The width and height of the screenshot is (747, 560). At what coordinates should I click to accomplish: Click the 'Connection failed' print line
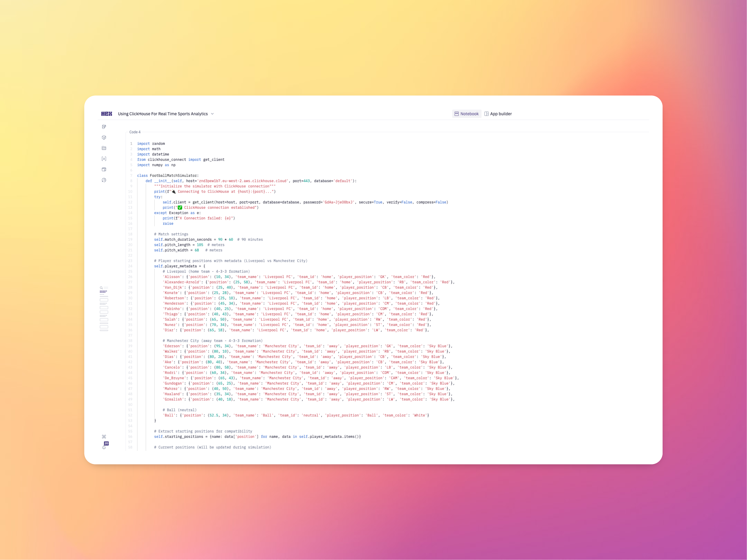point(199,218)
